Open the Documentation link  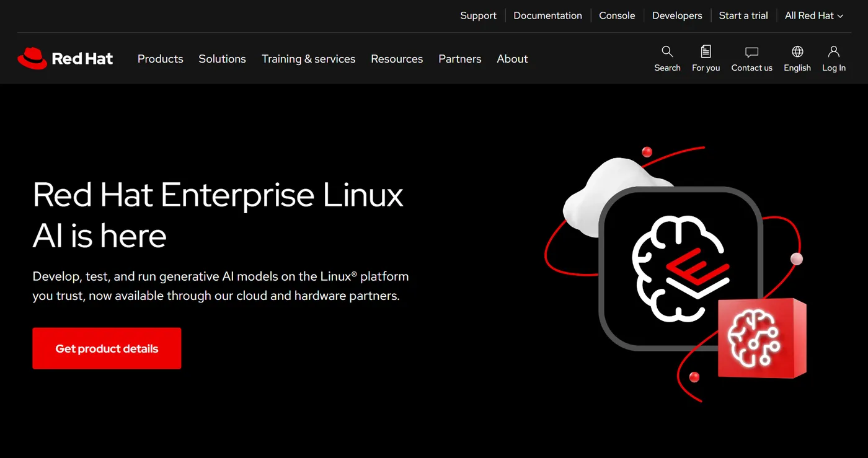(x=547, y=15)
